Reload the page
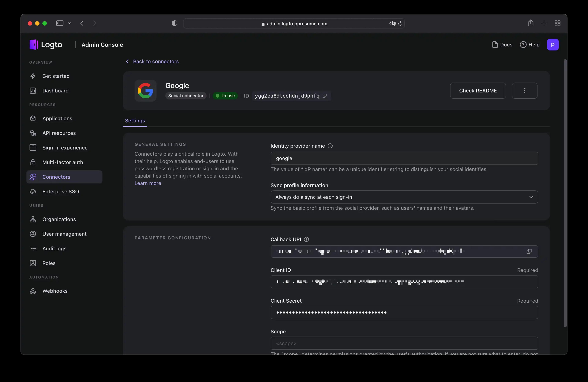 tap(400, 23)
